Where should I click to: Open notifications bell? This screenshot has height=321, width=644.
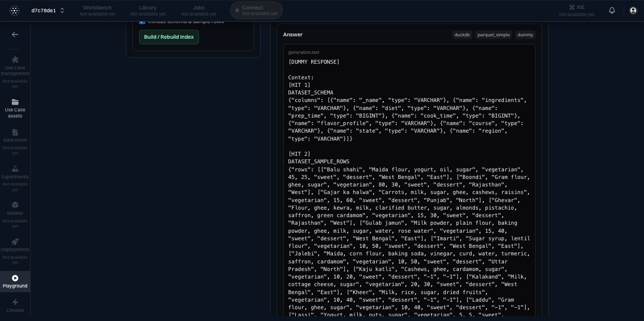tap(612, 10)
